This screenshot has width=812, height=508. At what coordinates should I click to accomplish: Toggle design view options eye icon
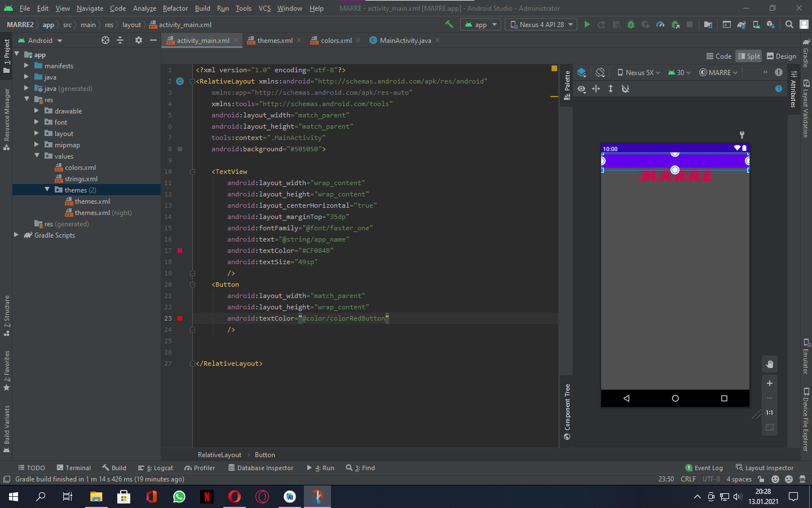point(581,89)
